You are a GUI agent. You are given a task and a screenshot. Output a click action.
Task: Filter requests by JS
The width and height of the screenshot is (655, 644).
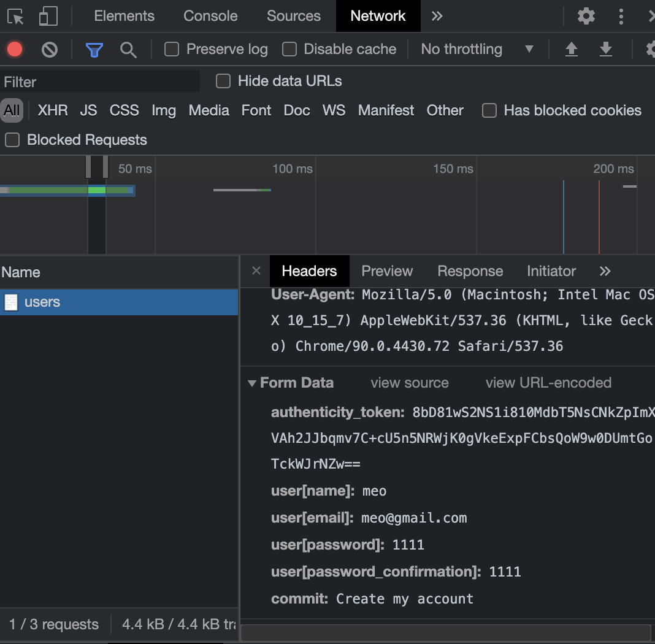(88, 110)
